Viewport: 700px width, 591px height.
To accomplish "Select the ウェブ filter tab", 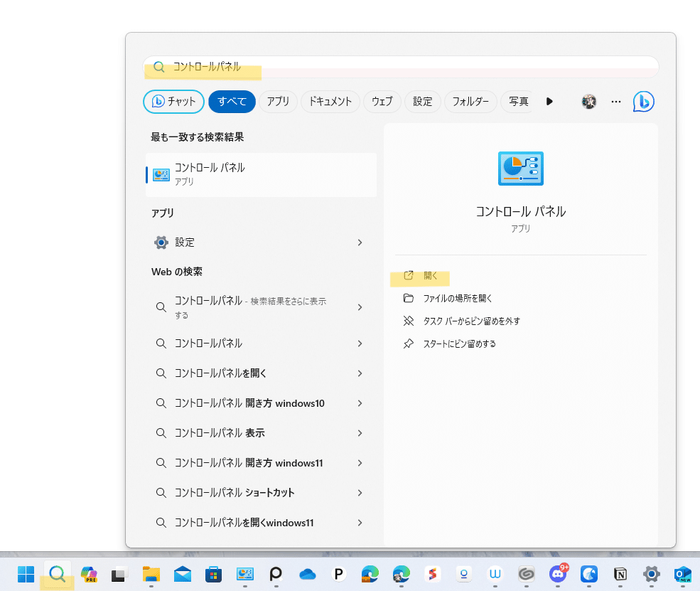I will 382,102.
